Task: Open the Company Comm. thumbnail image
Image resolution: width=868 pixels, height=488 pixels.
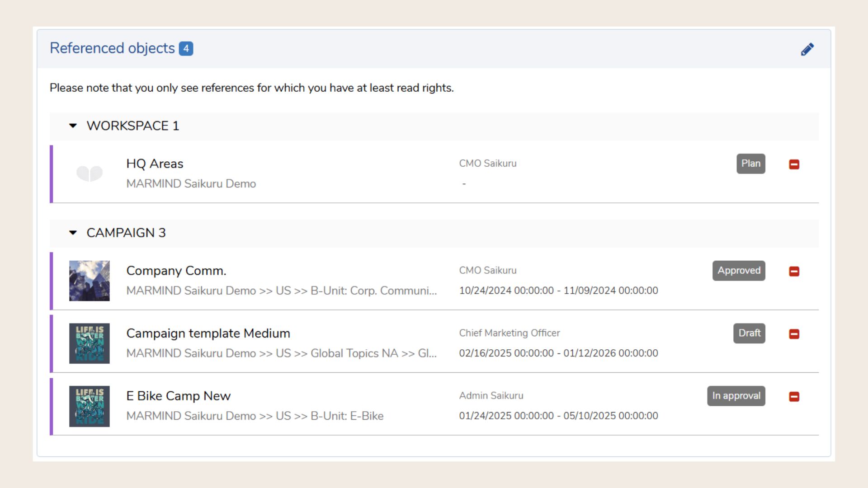Action: 90,281
